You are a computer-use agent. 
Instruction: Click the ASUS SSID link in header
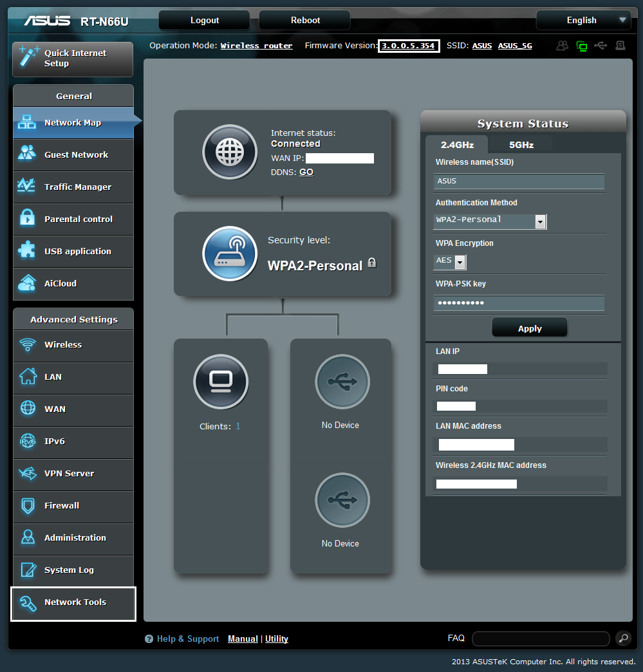point(482,46)
